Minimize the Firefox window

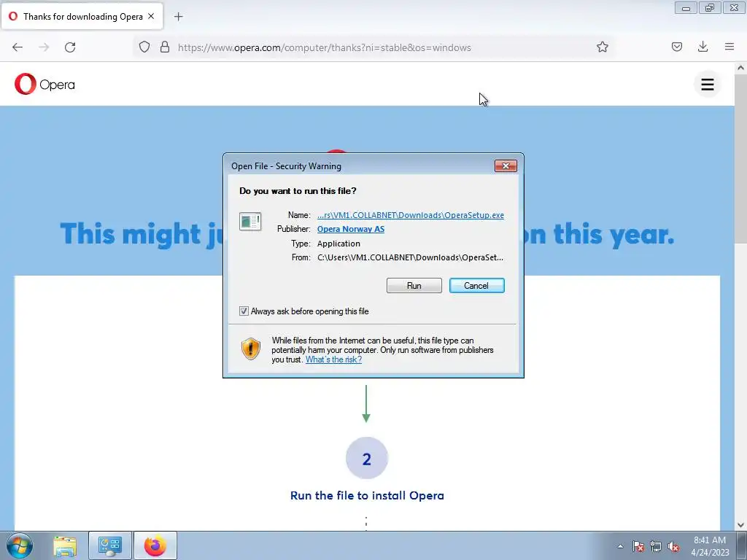pos(686,7)
